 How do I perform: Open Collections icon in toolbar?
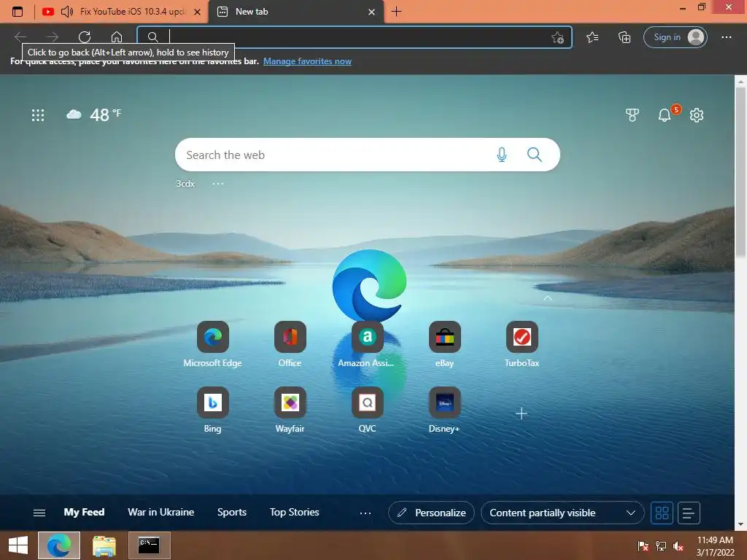click(x=624, y=36)
